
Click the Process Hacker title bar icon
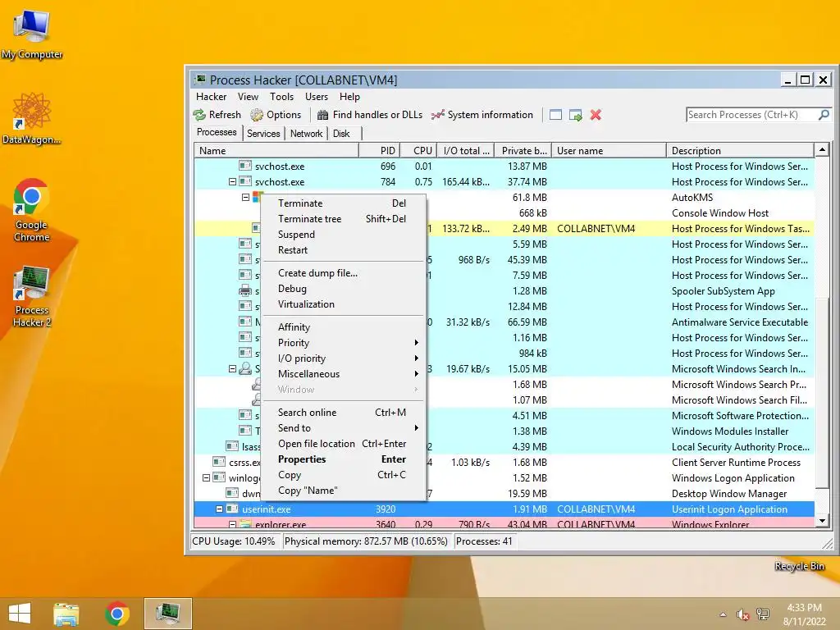coord(200,80)
